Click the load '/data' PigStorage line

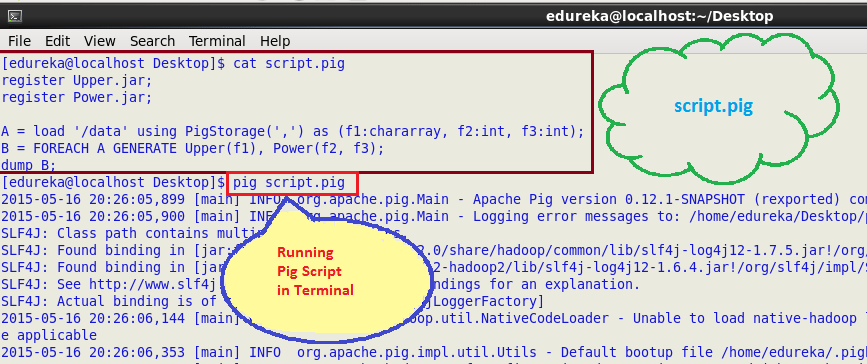click(x=293, y=132)
